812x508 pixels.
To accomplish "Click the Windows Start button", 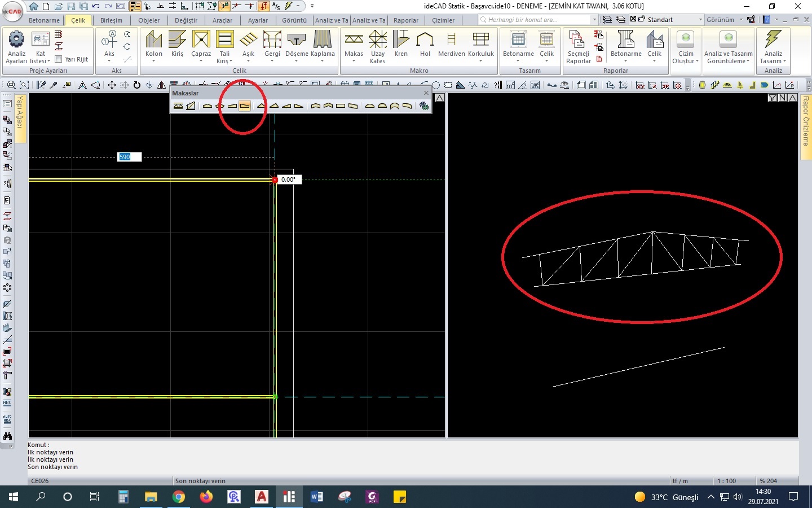I will click(14, 497).
